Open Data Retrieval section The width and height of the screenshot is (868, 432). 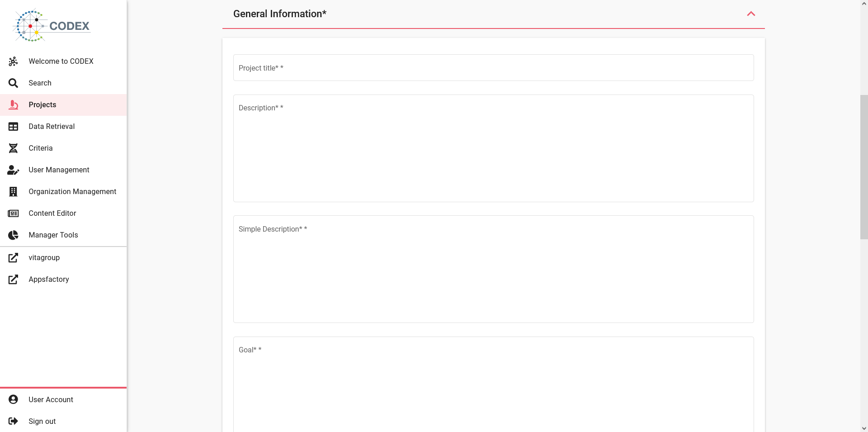[63, 126]
